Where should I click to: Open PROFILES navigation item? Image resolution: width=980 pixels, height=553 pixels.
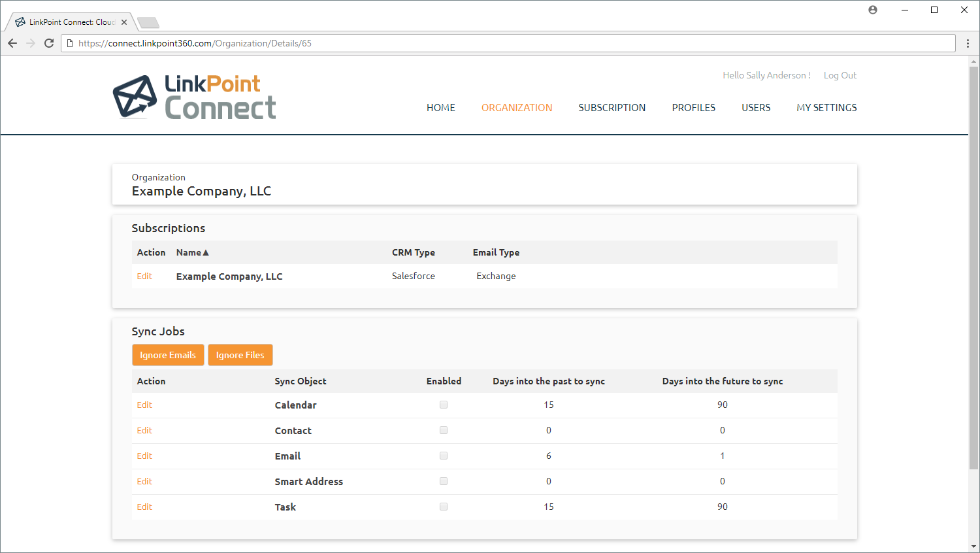click(x=694, y=108)
